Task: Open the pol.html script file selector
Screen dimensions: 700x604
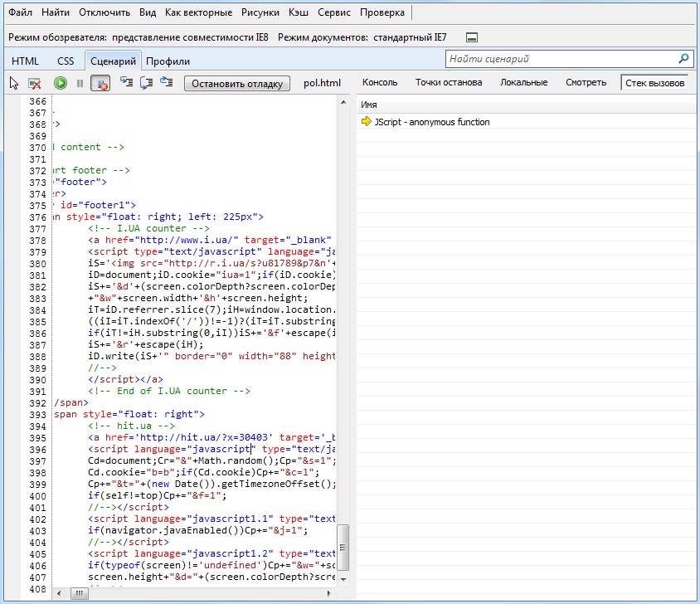Action: (322, 83)
